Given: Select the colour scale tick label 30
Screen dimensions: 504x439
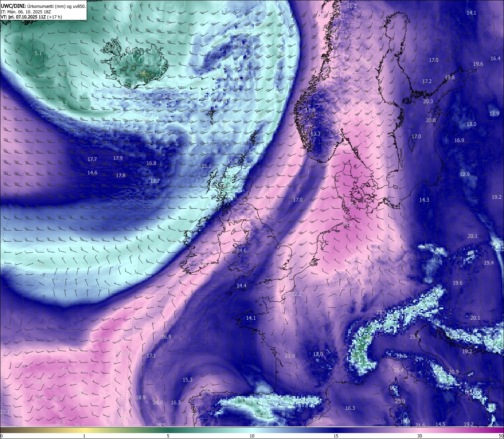Looking at the screenshot, I should pyautogui.click(x=420, y=436).
